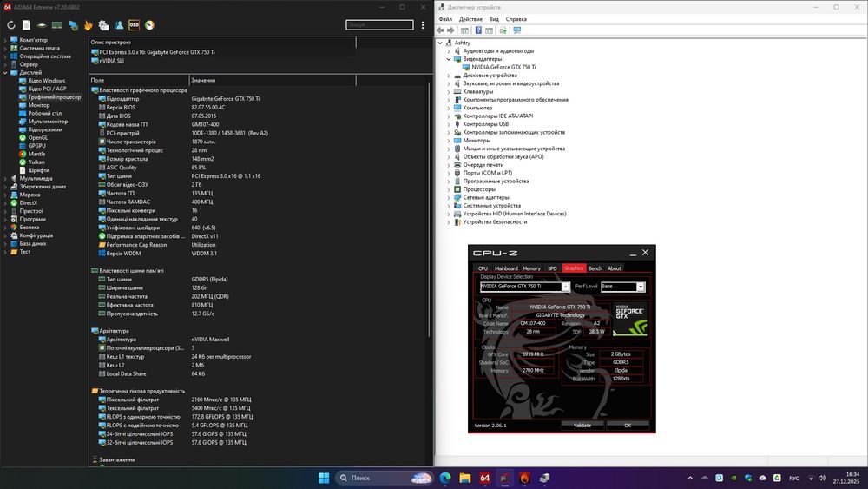Click the scan hardware monitor icon in Device Manager
The image size is (868, 489).
point(517,30)
